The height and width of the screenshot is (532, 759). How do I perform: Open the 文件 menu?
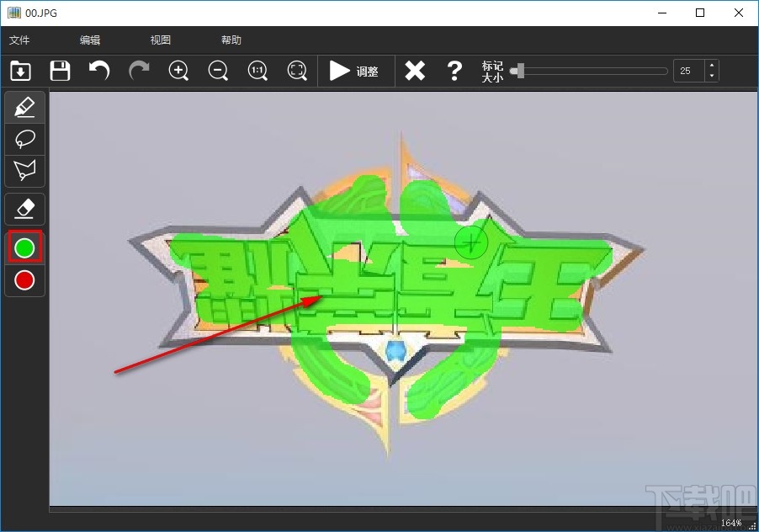19,40
